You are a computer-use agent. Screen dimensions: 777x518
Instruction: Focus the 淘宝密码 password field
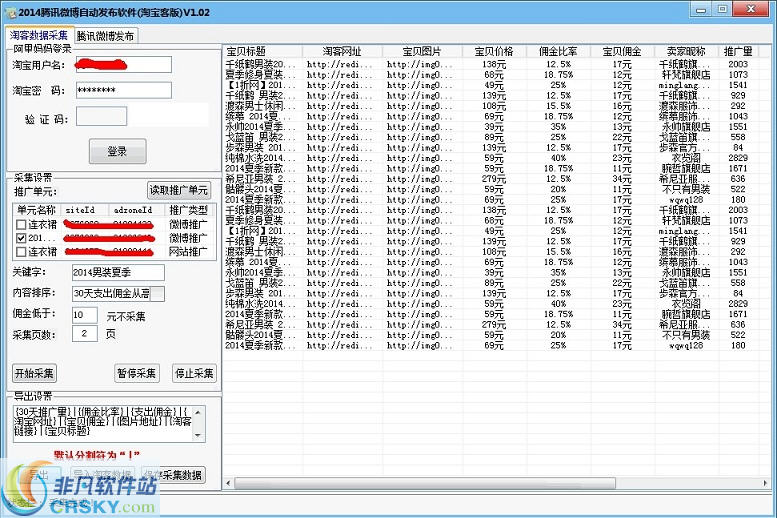[x=124, y=90]
